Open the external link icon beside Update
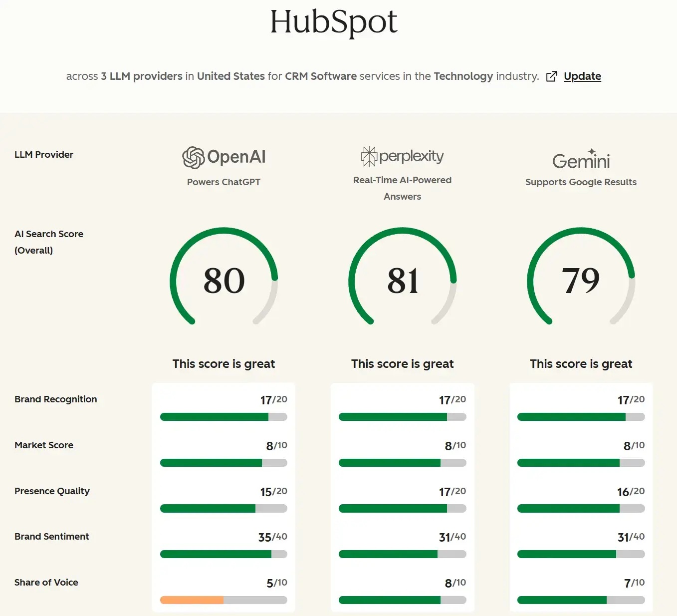The width and height of the screenshot is (677, 616). click(x=551, y=76)
